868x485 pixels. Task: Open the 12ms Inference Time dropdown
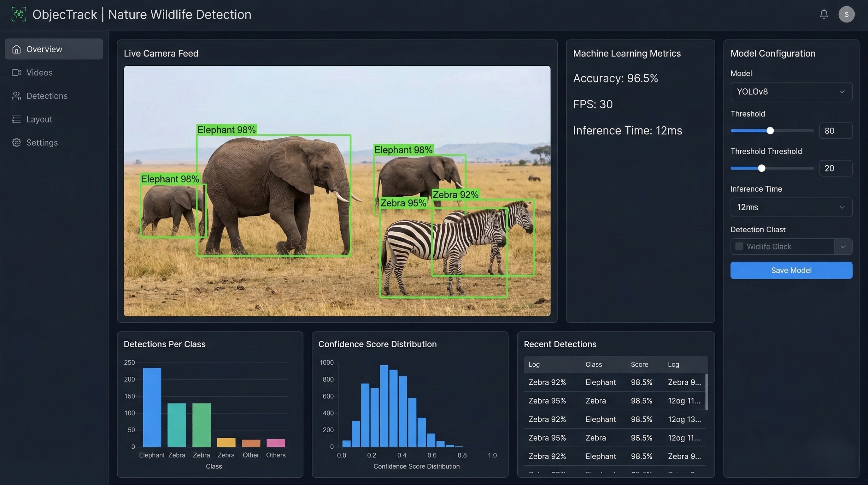click(x=791, y=207)
